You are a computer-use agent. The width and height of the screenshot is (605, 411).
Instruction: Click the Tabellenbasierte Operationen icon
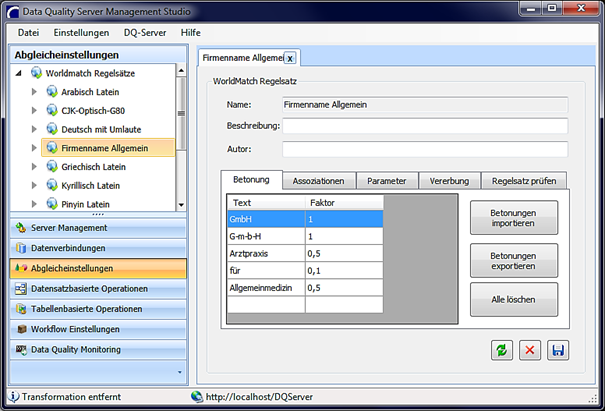[x=21, y=309]
